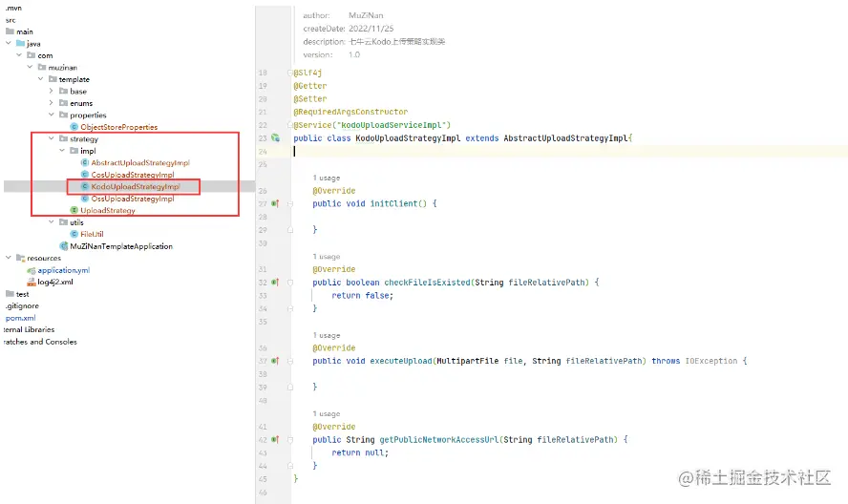This screenshot has height=504, width=848.
Task: Expand the base package chevron
Action: 52,91
